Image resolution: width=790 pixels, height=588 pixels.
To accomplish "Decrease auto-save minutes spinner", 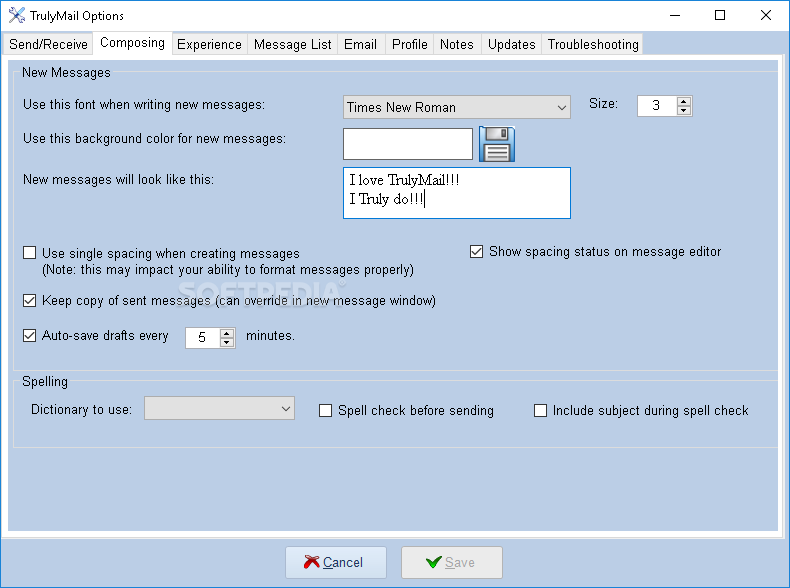I will (x=227, y=343).
